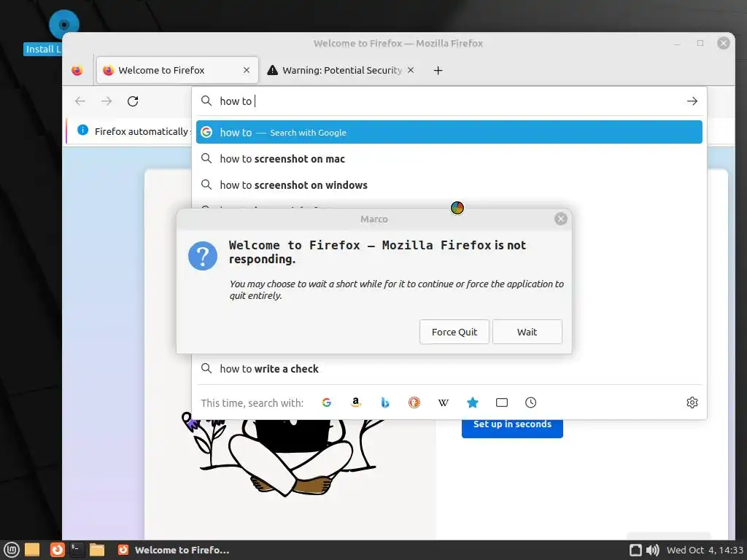Screen dimensions: 747x560
Task: Switch to Warning: Potential Security tab
Action: 341,70
